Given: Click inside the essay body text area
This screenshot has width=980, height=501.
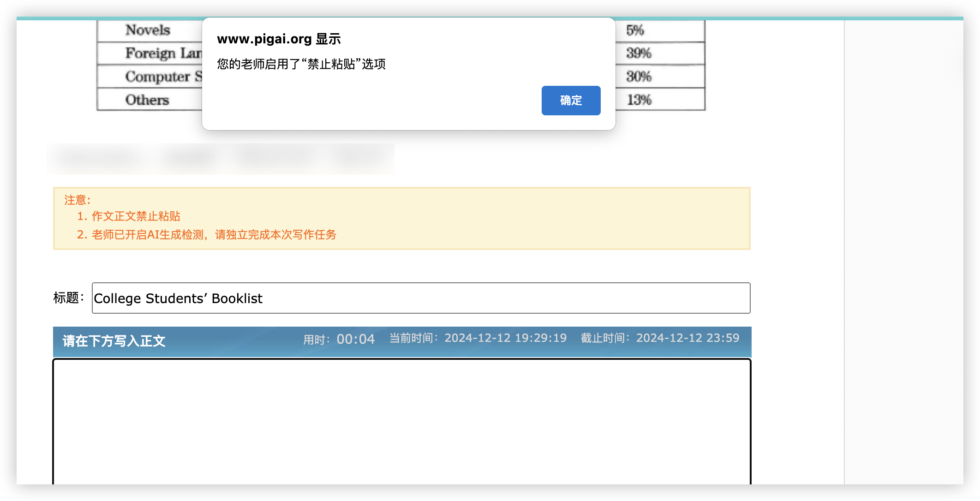Looking at the screenshot, I should [x=401, y=420].
